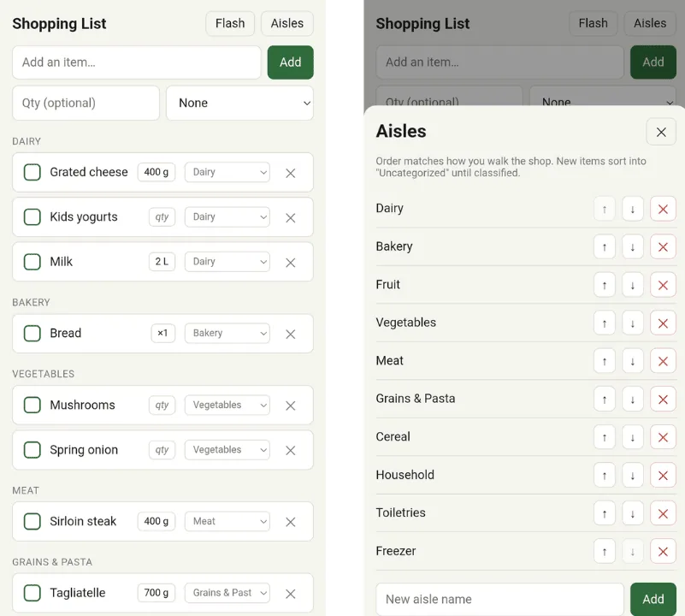Delete the Kids yogurts item
The image size is (685, 616).
[291, 217]
